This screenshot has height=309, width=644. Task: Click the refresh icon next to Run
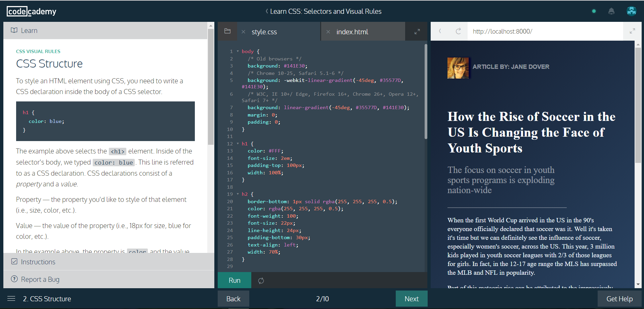coord(261,280)
